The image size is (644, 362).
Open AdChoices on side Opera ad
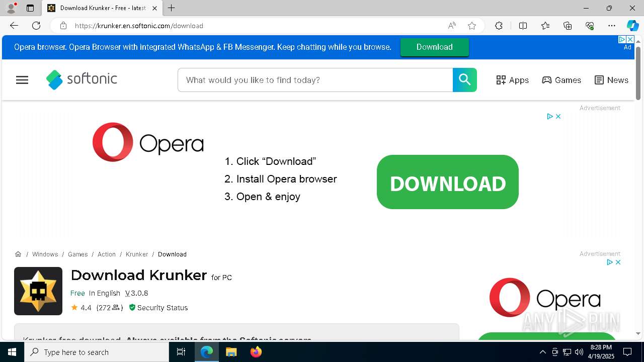[610, 262]
